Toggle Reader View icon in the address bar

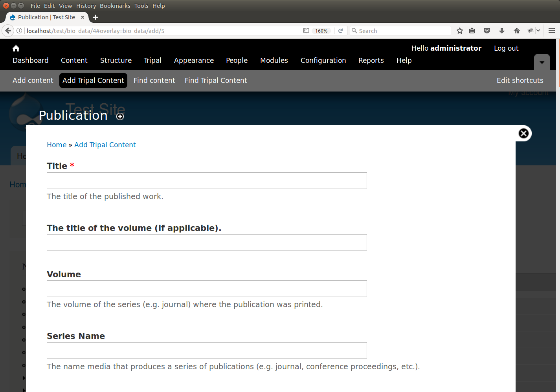coord(306,31)
